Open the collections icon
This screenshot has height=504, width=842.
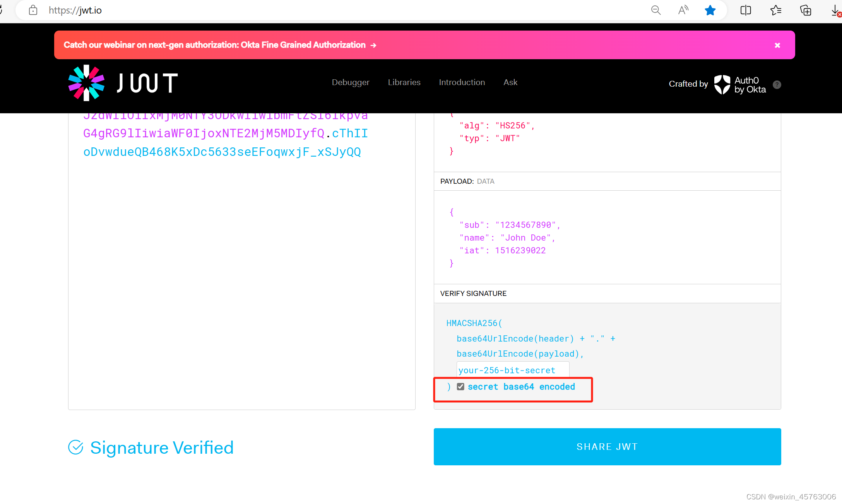[x=806, y=10]
